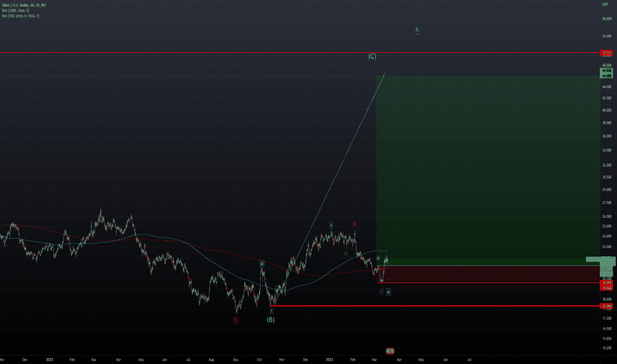Click the USD currency label on price axis
The height and width of the screenshot is (364, 617).
(605, 5)
